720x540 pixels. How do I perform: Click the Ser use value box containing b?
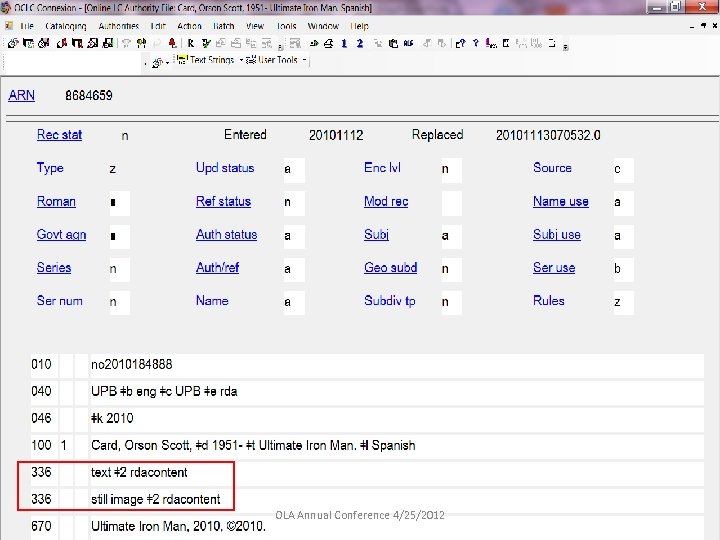click(624, 269)
